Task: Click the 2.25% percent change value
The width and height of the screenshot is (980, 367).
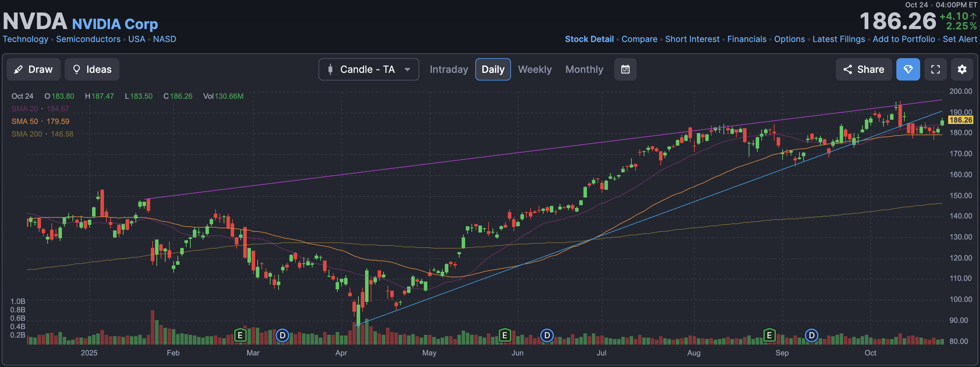Action: pos(961,26)
